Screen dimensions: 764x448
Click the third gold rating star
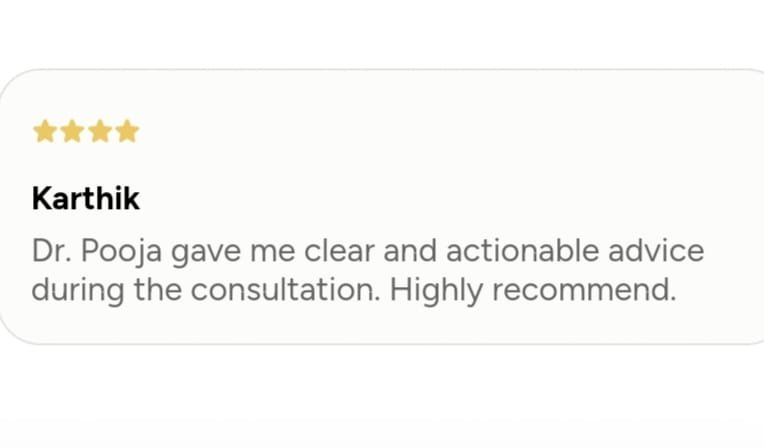point(99,132)
